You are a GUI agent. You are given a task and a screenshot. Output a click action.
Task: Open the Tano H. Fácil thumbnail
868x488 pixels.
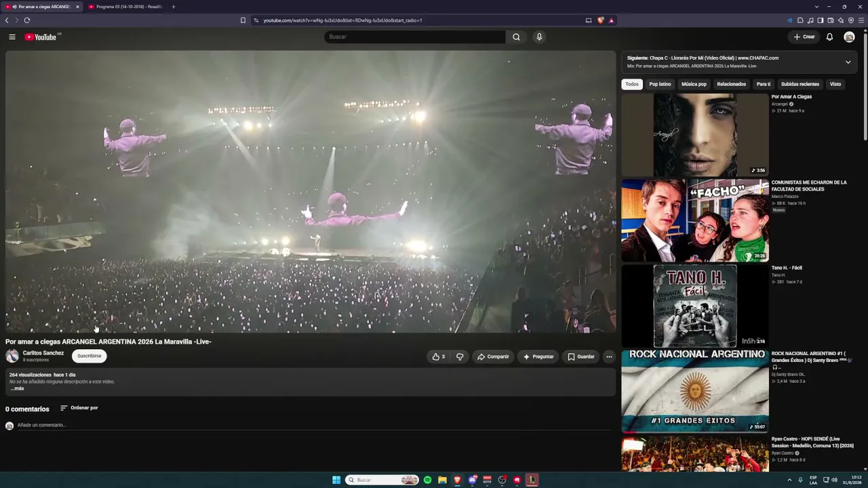(x=695, y=306)
